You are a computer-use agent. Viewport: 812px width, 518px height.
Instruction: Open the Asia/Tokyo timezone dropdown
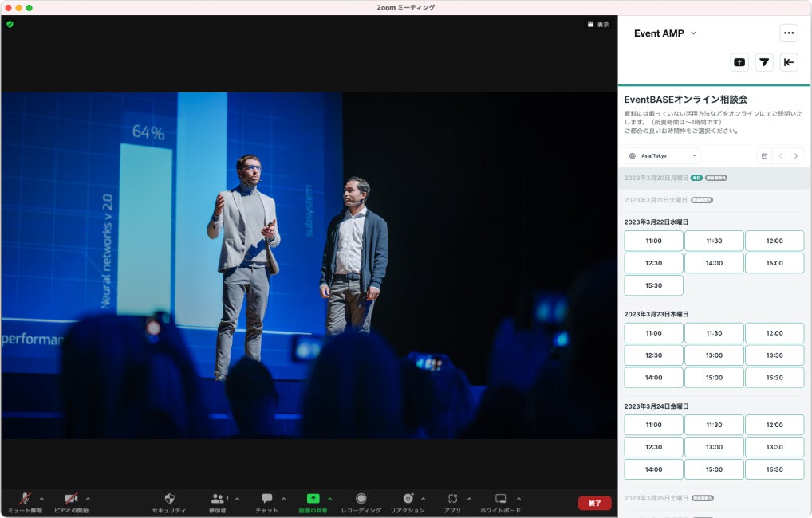(663, 156)
